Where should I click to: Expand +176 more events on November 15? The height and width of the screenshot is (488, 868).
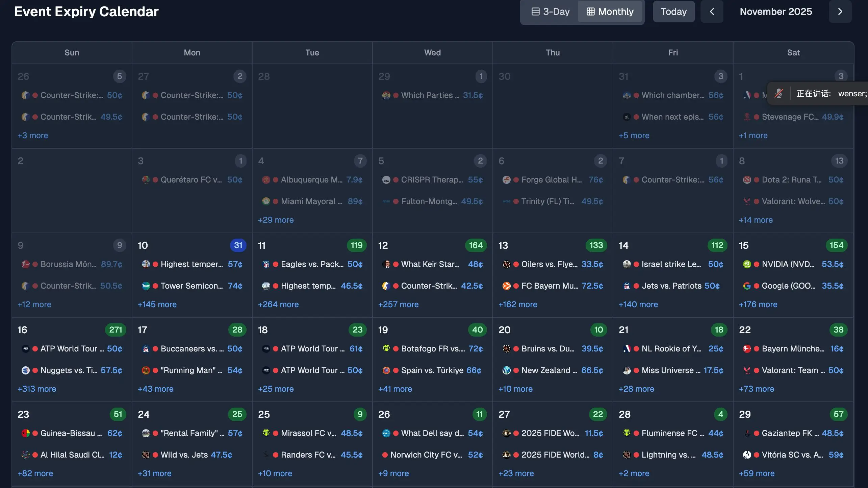tap(758, 304)
